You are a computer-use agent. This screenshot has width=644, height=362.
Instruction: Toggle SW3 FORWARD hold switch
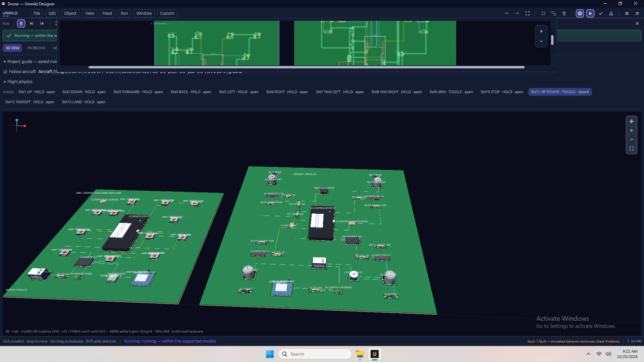tap(138, 92)
